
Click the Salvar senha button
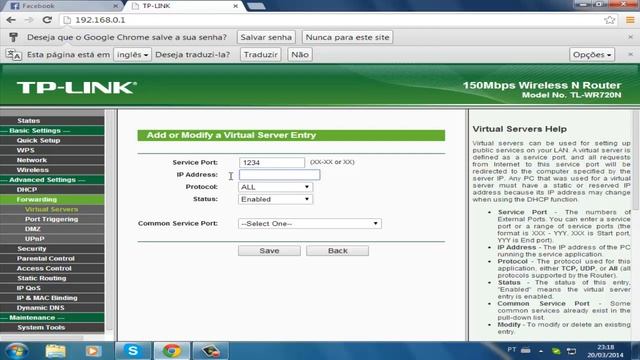point(266,37)
